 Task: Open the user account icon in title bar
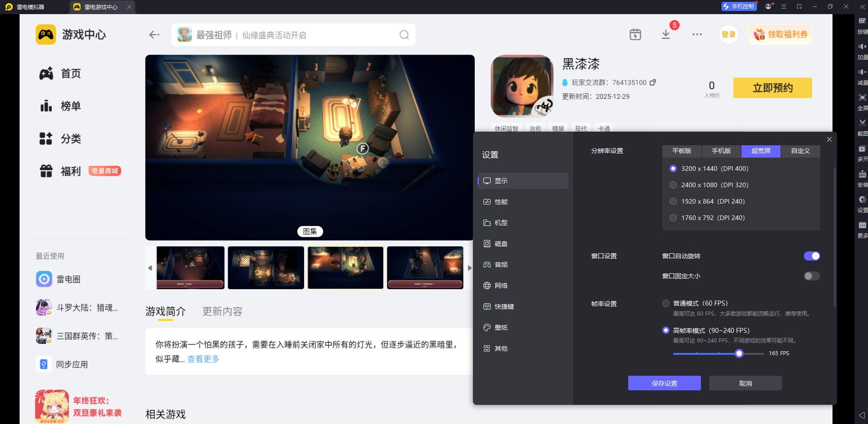click(x=768, y=6)
